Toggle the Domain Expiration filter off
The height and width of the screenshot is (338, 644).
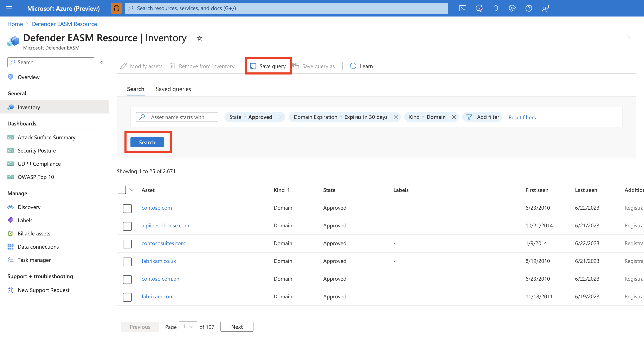click(395, 117)
